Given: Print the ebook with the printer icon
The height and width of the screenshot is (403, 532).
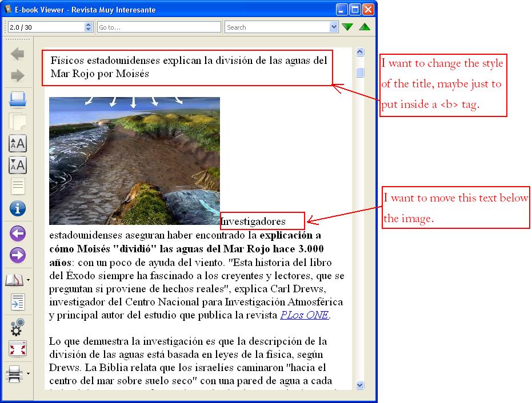Looking at the screenshot, I should (14, 374).
